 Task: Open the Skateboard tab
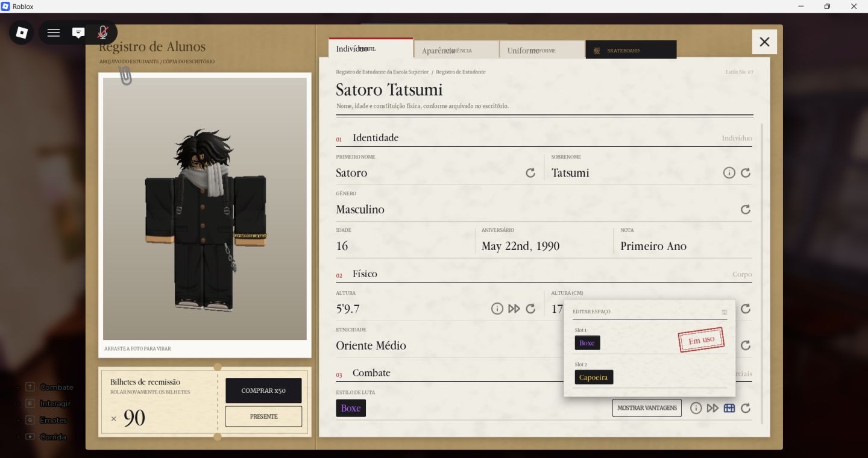tap(631, 50)
